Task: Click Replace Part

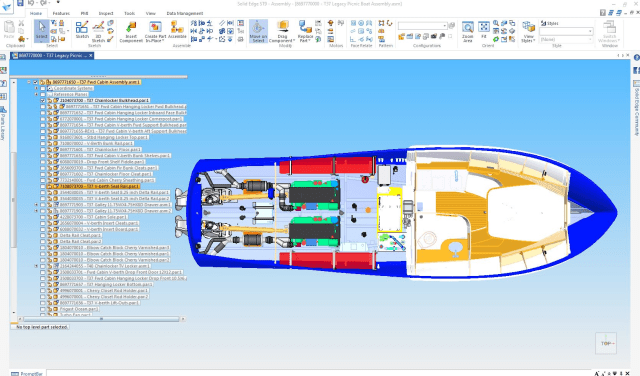Action: 305,31
